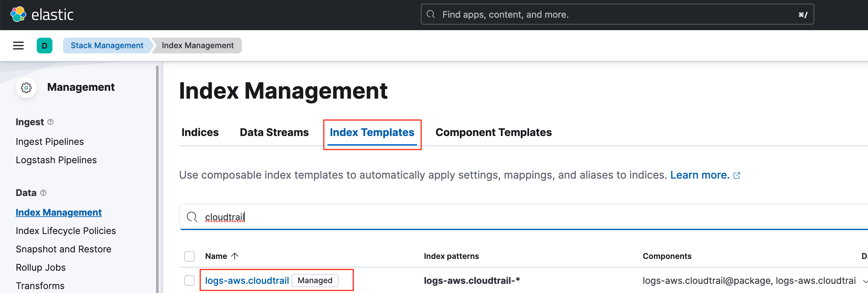
Task: Check the logs-aws.cloudtrail row checkbox
Action: point(189,281)
